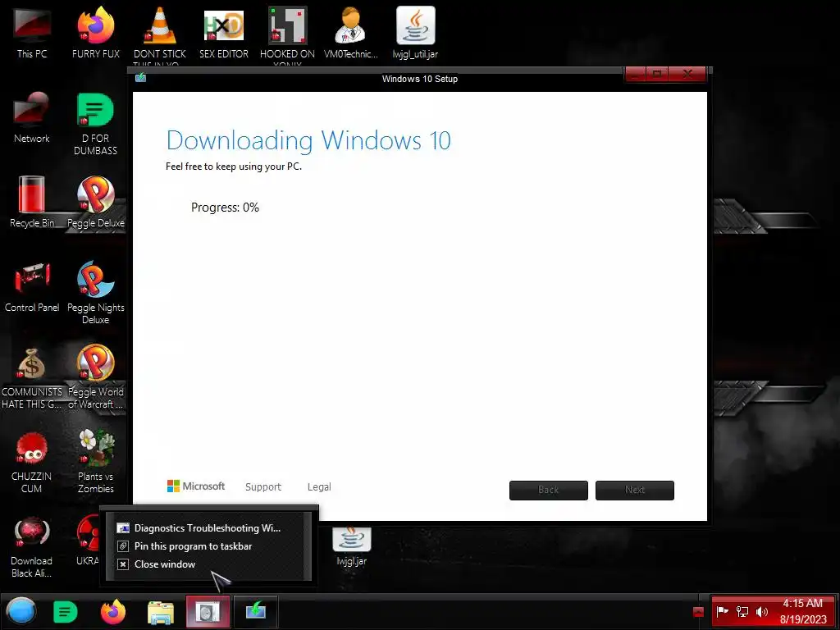Screen dimensions: 840x630
Task: Open File Explorer from the taskbar
Action: point(160,612)
